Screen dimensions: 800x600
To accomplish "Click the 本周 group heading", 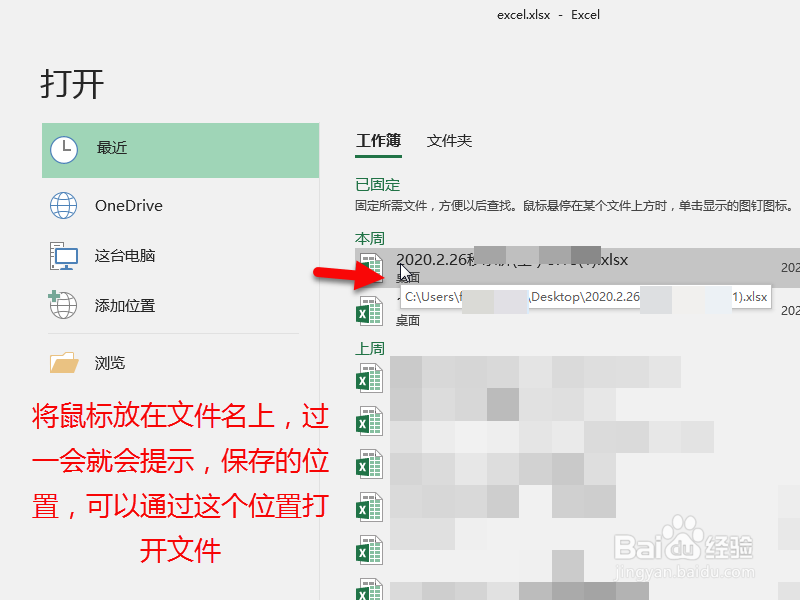I will coord(370,239).
